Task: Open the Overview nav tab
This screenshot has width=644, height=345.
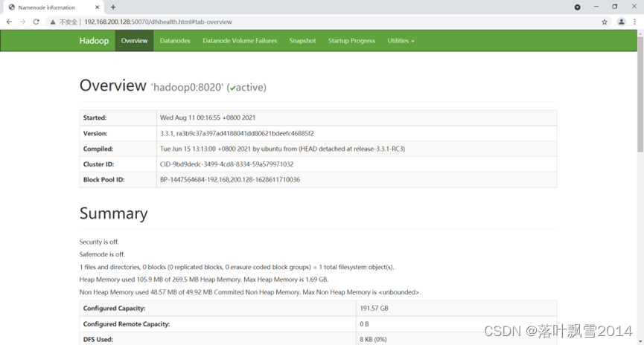Action: [134, 41]
